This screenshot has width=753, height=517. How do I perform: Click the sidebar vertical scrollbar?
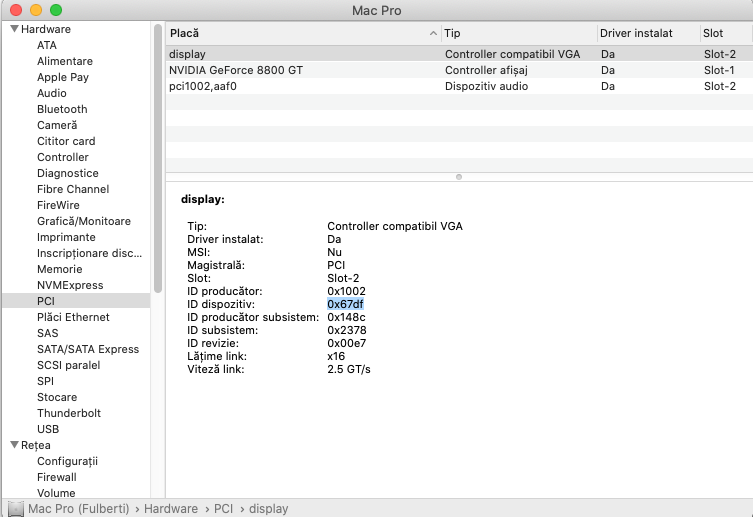tap(158, 158)
